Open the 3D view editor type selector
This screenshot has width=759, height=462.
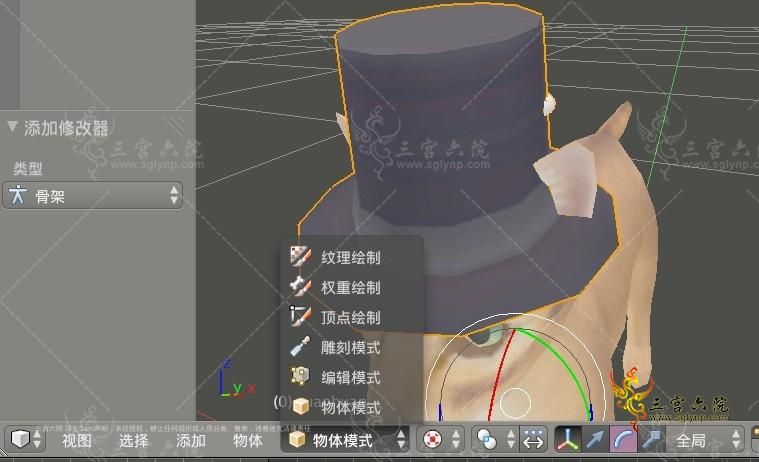pos(25,440)
